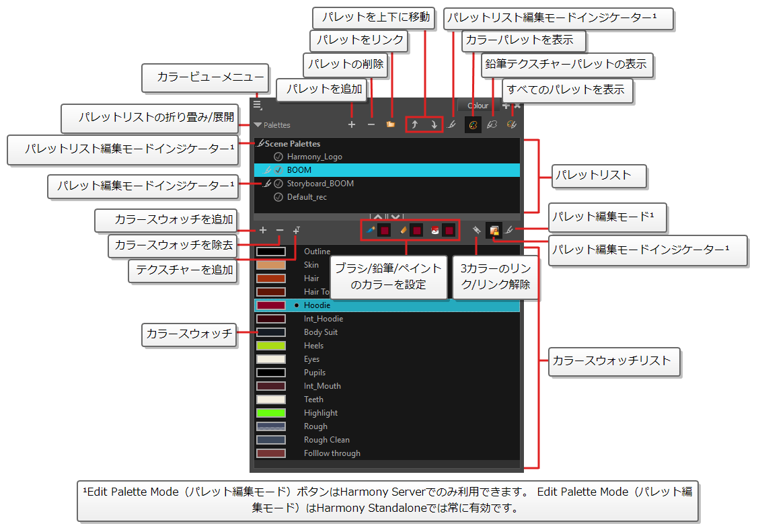This screenshot has width=758, height=532.
Task: Click the Link Palette folder icon
Action: click(391, 124)
